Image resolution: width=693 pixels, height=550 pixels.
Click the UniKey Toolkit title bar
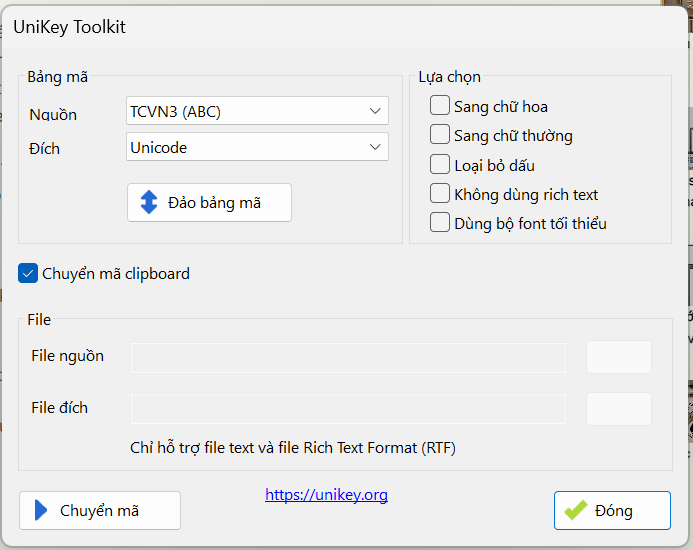(300, 27)
